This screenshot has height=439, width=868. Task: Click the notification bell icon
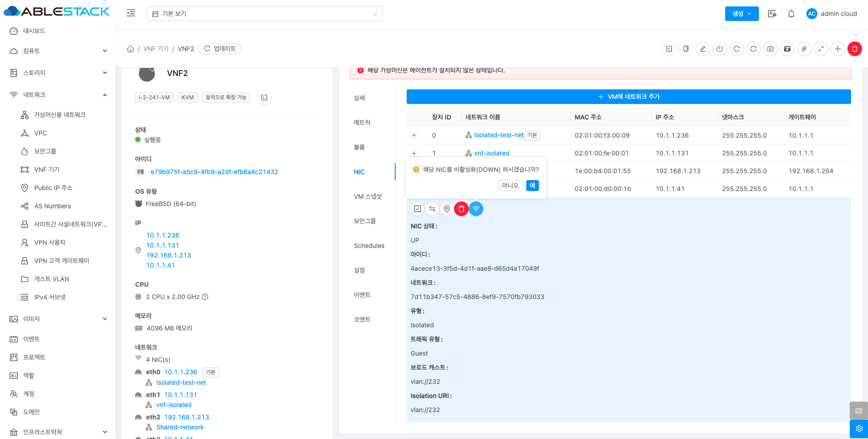point(791,14)
